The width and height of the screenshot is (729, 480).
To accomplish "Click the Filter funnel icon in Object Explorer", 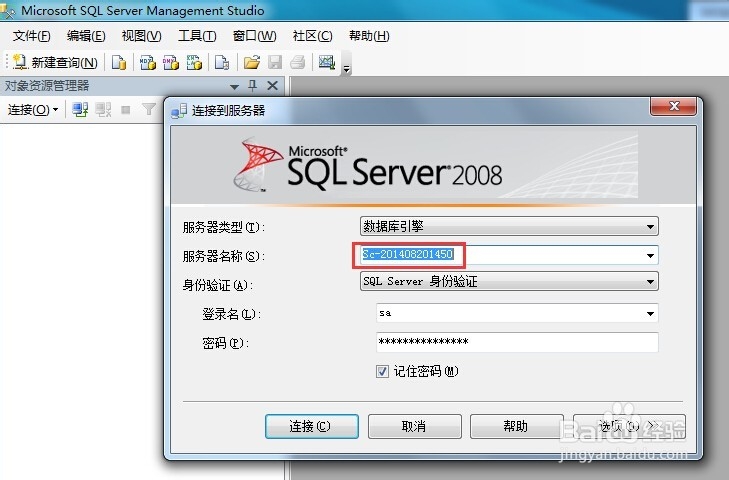I will coord(149,110).
